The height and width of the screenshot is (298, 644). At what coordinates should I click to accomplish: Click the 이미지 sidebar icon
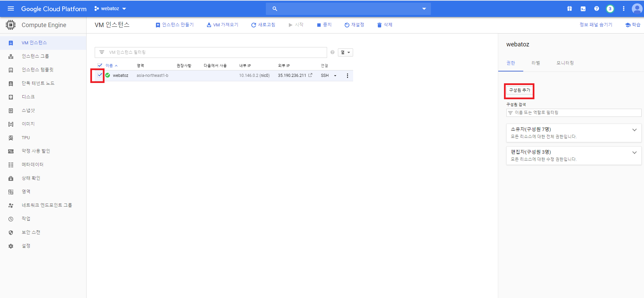coord(11,124)
